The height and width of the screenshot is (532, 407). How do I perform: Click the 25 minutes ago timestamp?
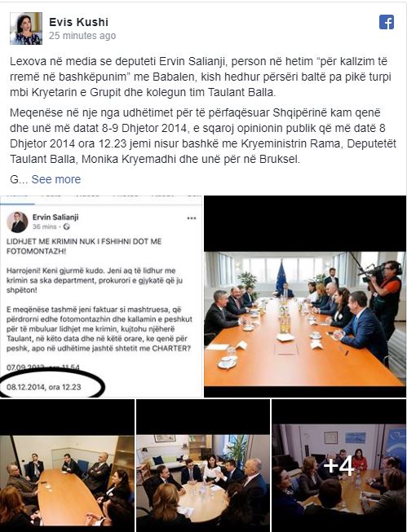tap(82, 36)
